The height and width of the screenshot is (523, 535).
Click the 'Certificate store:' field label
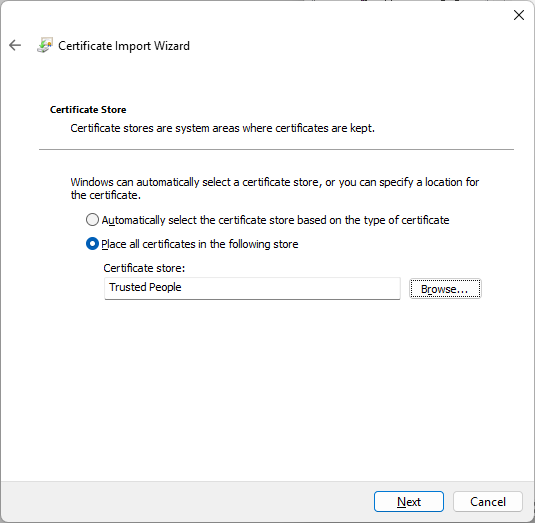pos(144,268)
